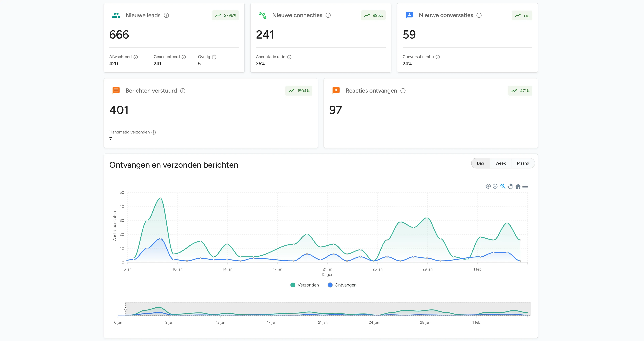Show info for Acceptatie ratio
This screenshot has width=644, height=341.
click(289, 57)
